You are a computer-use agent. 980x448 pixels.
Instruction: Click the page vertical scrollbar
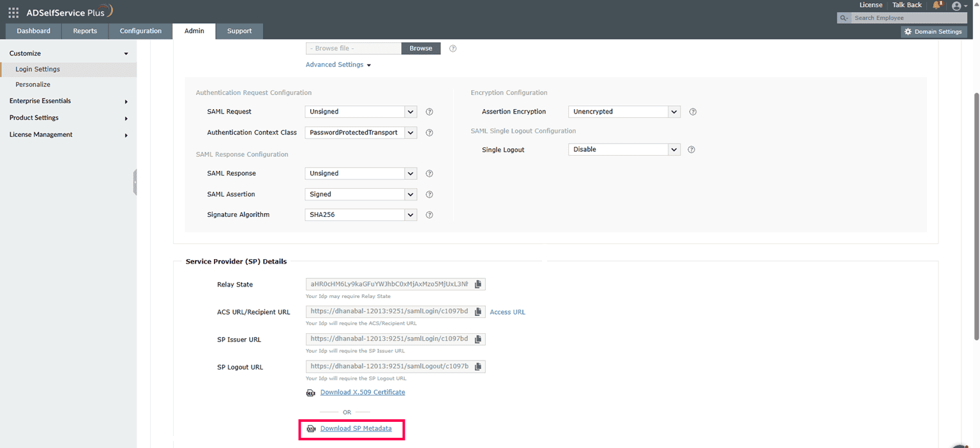(x=976, y=217)
